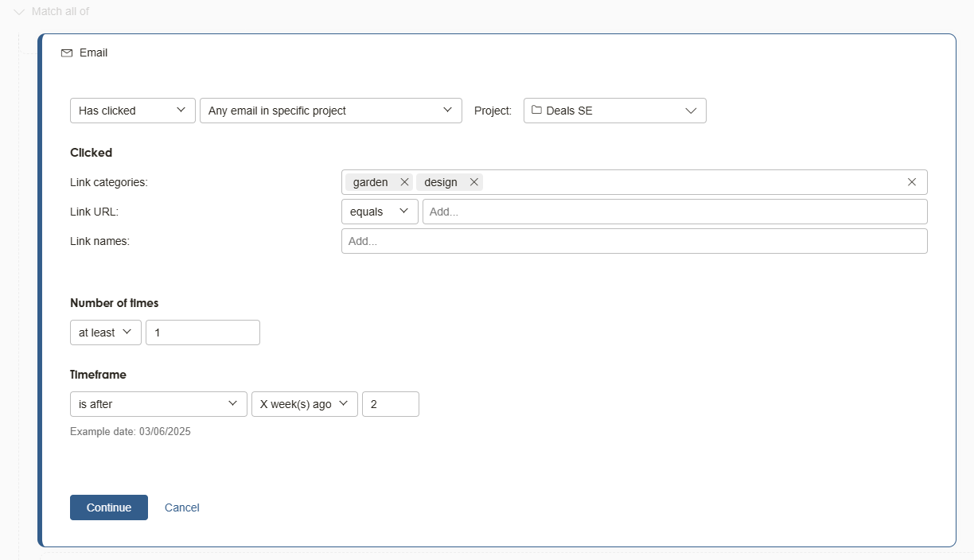Screen dimensions: 974x560
Task: Click the Number of times value field
Action: [202, 332]
